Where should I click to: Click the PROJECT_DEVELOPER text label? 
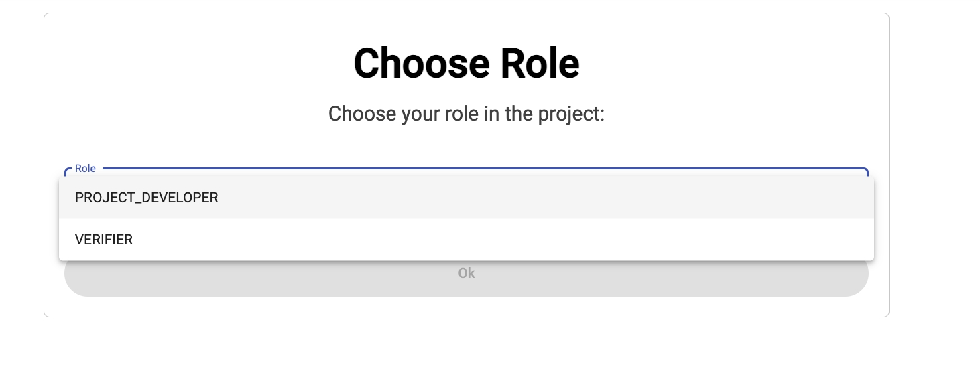(146, 198)
